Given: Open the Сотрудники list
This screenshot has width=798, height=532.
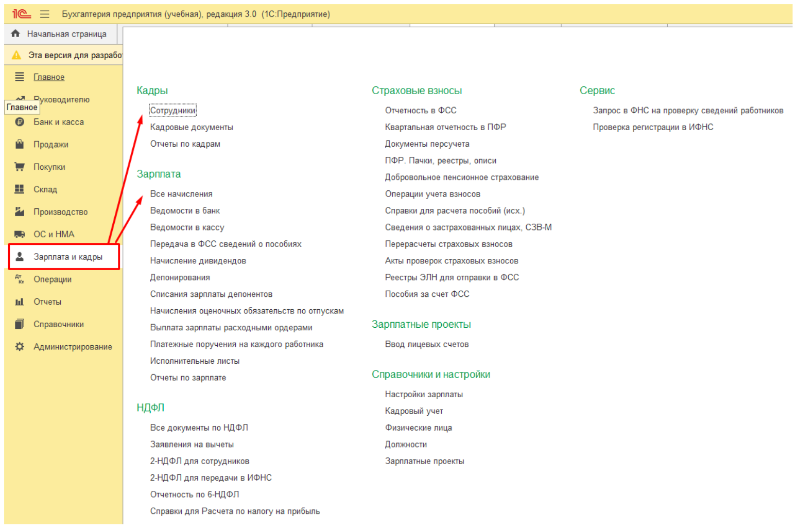Looking at the screenshot, I should click(x=173, y=111).
